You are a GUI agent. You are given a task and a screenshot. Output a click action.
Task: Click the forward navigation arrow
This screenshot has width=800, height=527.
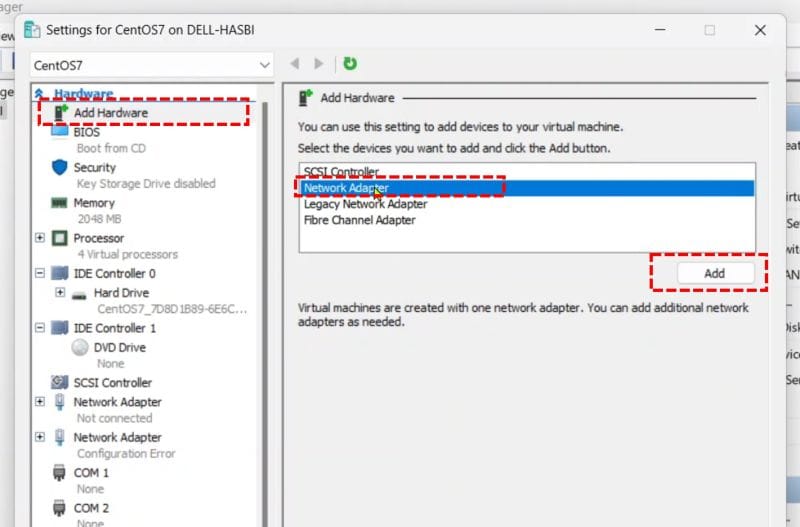pyautogui.click(x=319, y=63)
